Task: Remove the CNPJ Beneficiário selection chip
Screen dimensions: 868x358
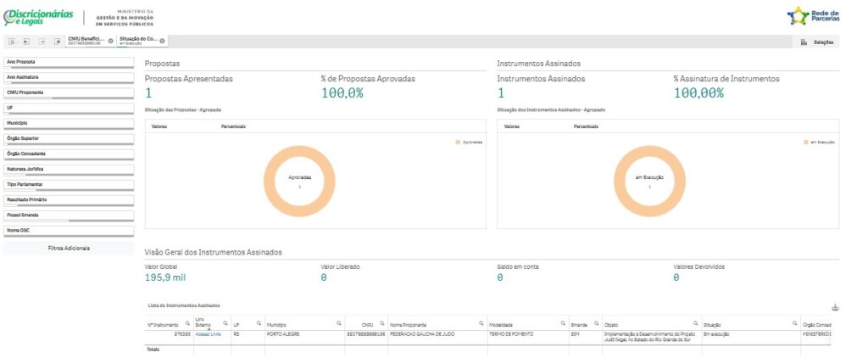Action: tap(111, 41)
